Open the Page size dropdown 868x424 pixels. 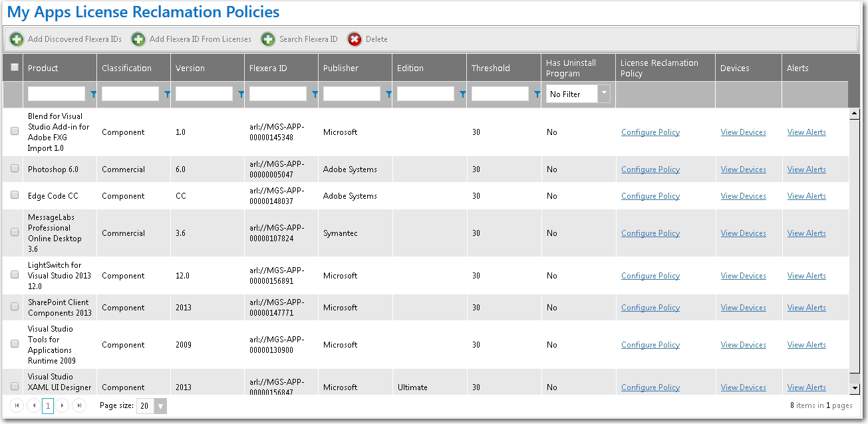click(161, 406)
